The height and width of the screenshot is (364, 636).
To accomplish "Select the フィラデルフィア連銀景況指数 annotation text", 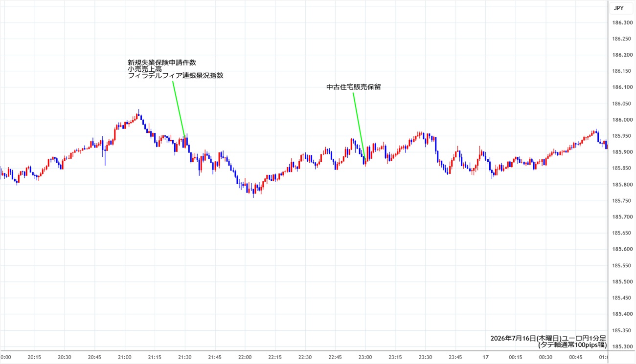I will coord(176,76).
